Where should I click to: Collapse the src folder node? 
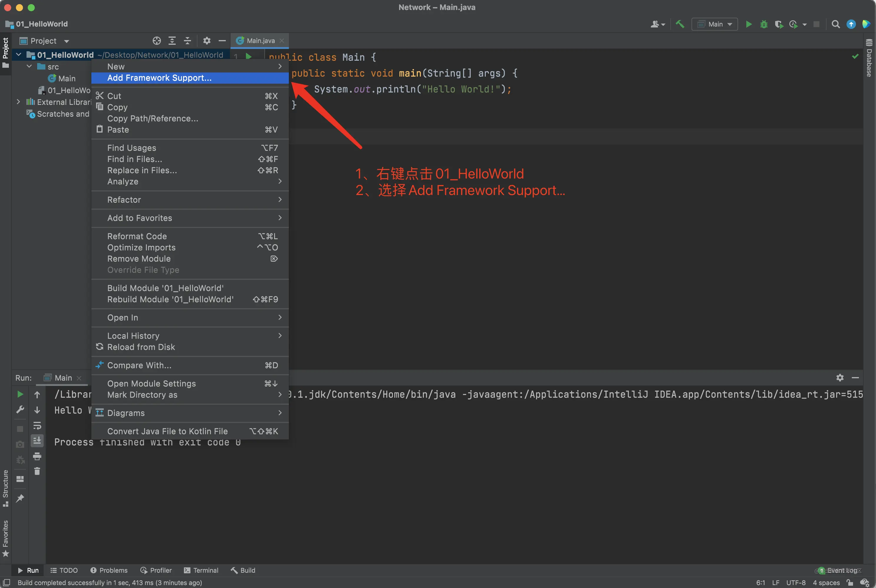click(29, 66)
